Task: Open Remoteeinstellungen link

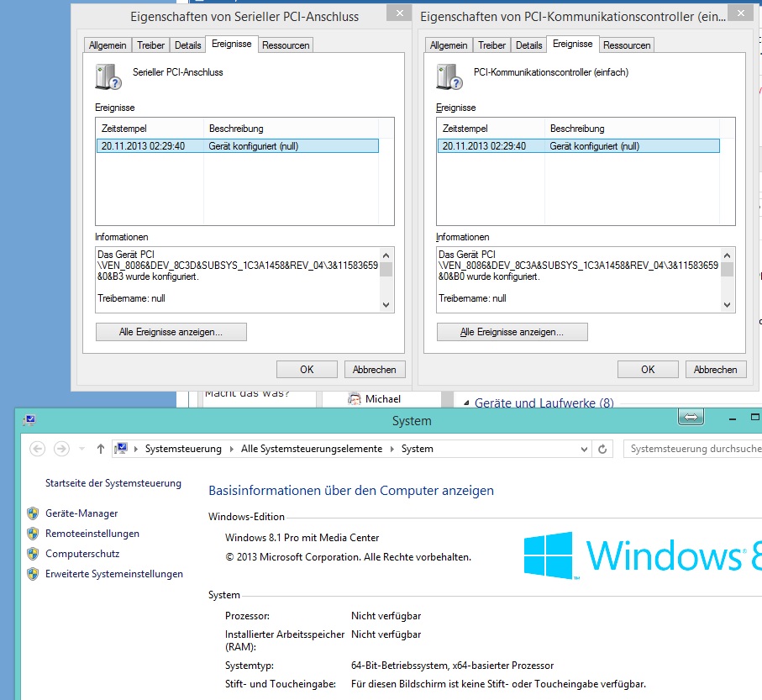Action: [x=92, y=534]
